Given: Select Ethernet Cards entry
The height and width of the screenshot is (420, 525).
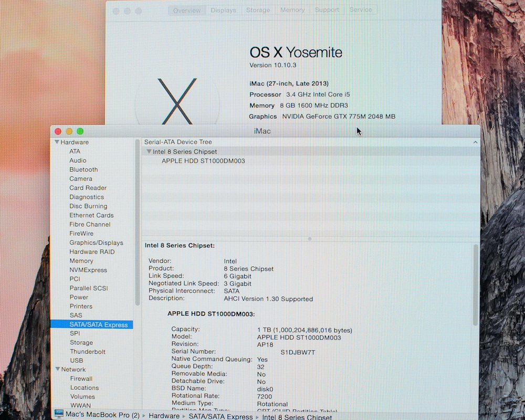Looking at the screenshot, I should [x=91, y=215].
